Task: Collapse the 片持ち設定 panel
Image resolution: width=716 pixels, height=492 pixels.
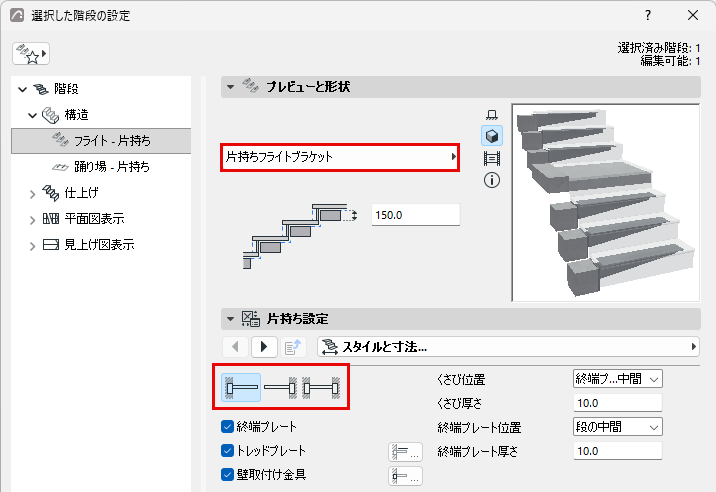Action: click(x=231, y=319)
